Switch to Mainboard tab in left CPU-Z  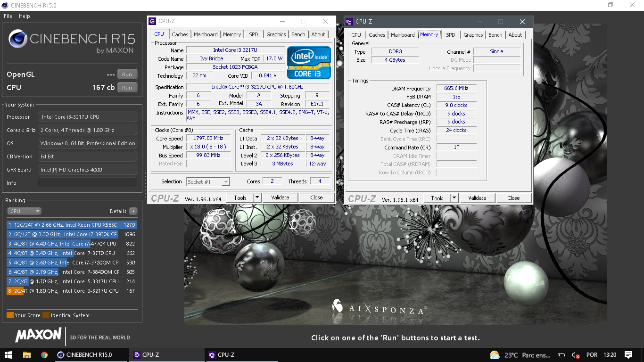click(x=206, y=34)
